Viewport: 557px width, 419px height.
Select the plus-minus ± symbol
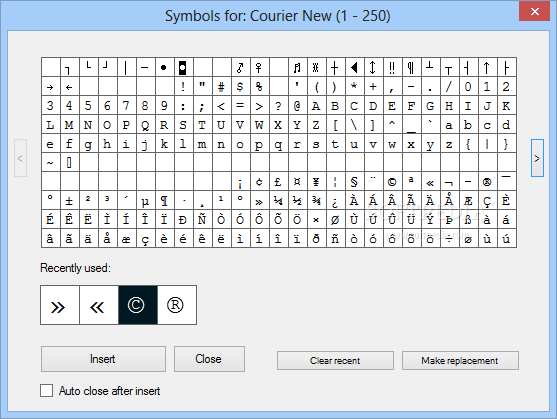tap(69, 201)
